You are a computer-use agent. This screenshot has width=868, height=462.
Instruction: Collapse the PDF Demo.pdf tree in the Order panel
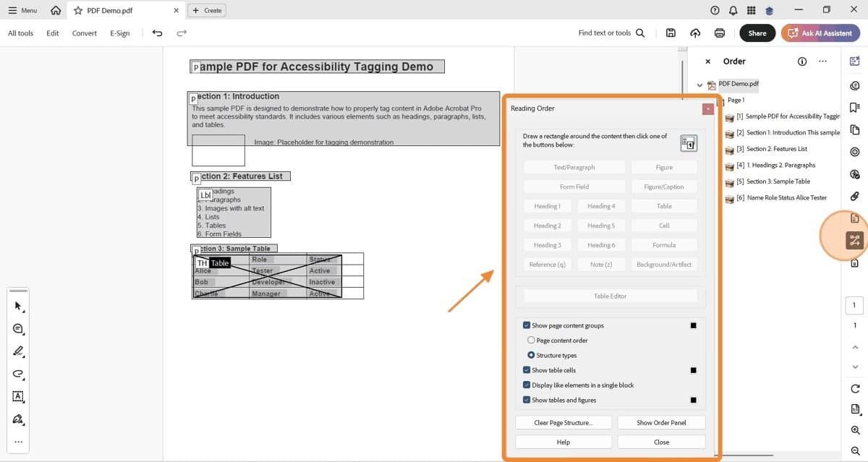699,85
